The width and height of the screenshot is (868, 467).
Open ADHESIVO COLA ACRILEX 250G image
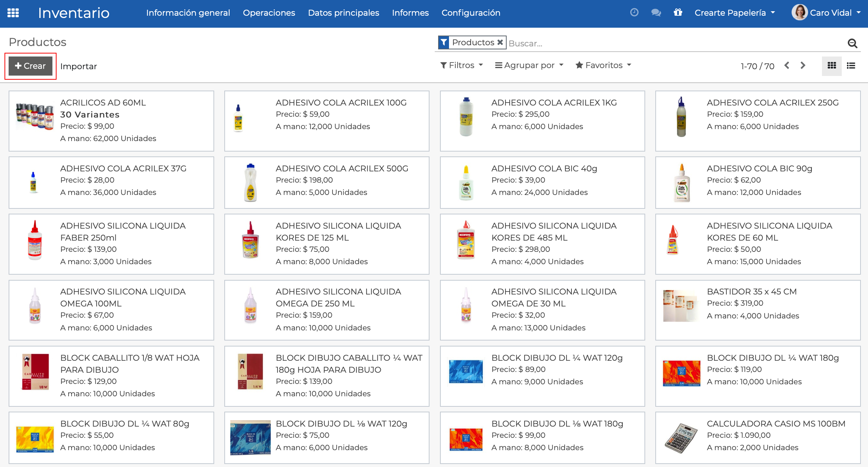681,116
